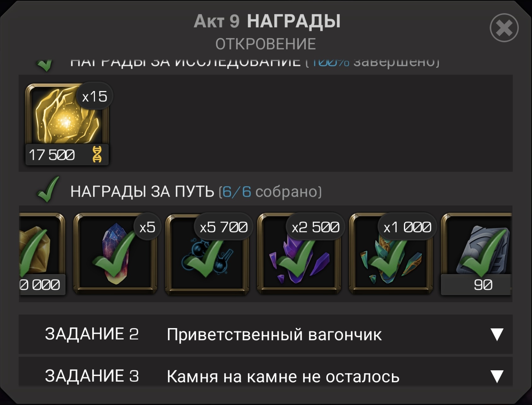The image size is (532, 405).
Task: Click the 17 500 amount label
Action: 52,155
